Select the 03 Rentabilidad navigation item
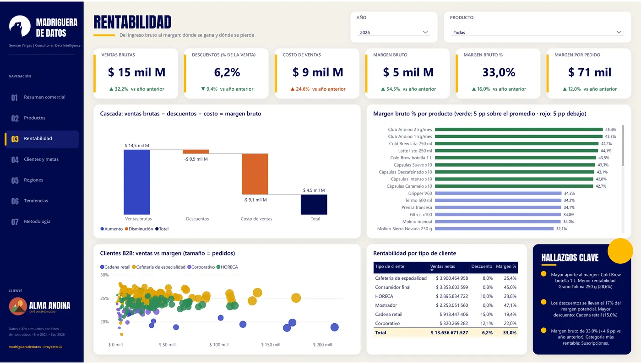 click(42, 139)
